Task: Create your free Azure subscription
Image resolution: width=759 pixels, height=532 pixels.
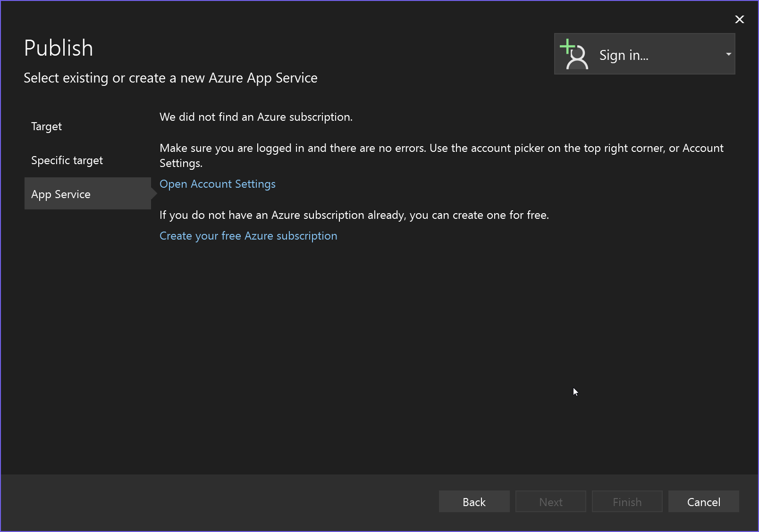Action: click(248, 235)
